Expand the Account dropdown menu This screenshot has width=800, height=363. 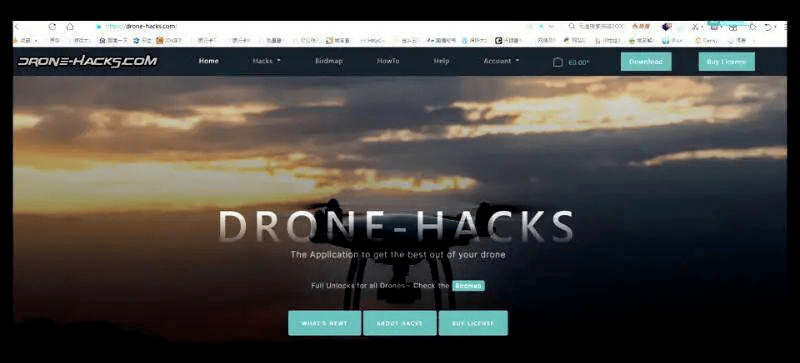point(501,61)
